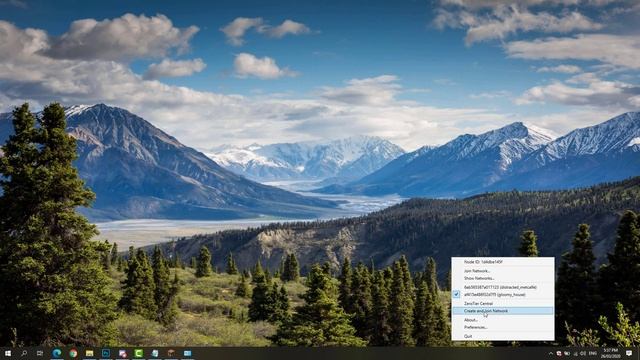Open ZeroTier Central from the menu
This screenshot has width=640, height=360.
503,304
